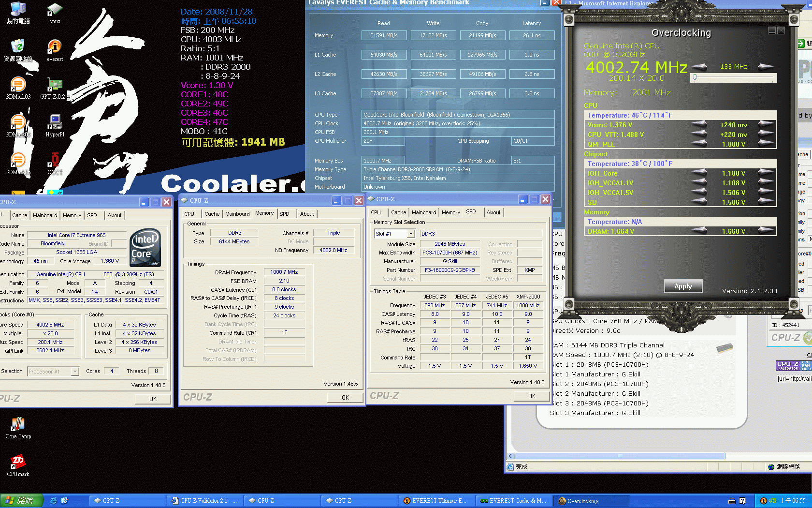Click the Core Speed value 4002.6 MHz
Image resolution: width=812 pixels, height=508 pixels.
pyautogui.click(x=50, y=325)
